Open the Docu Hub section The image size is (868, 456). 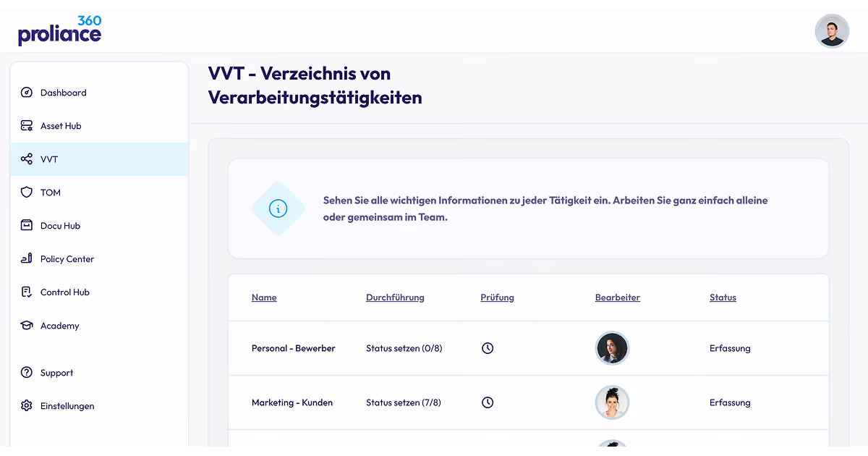tap(99, 226)
